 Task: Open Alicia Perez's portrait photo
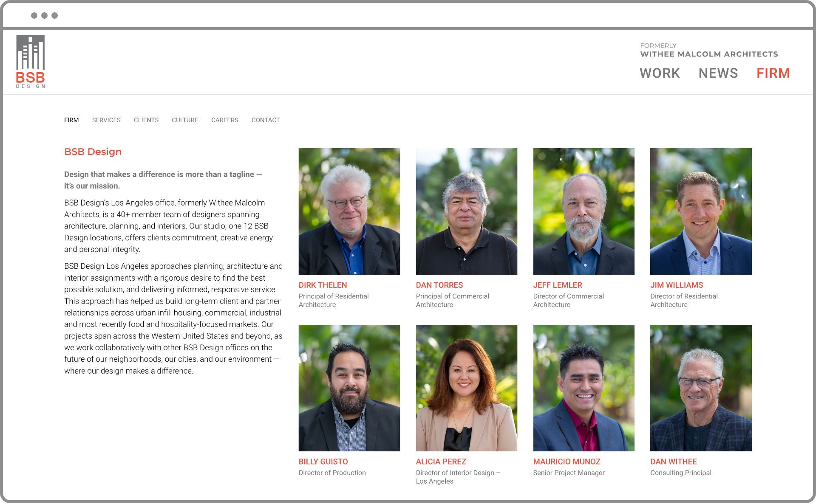point(467,388)
